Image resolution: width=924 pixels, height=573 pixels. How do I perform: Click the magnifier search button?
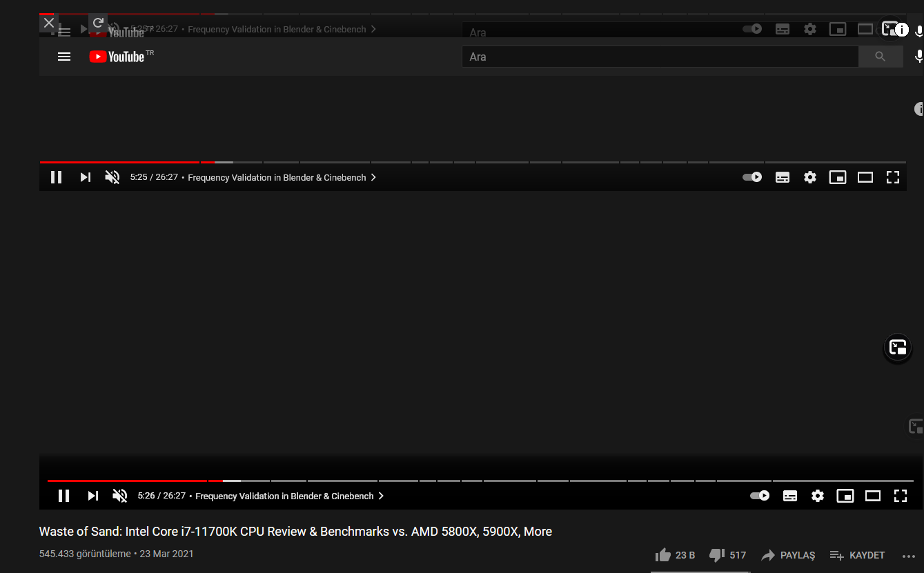tap(880, 57)
